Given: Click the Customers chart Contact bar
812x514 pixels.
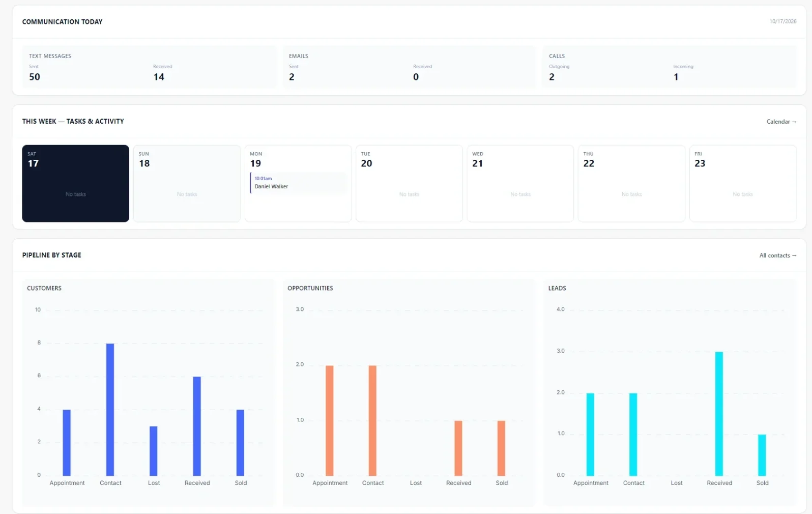Looking at the screenshot, I should (110, 410).
